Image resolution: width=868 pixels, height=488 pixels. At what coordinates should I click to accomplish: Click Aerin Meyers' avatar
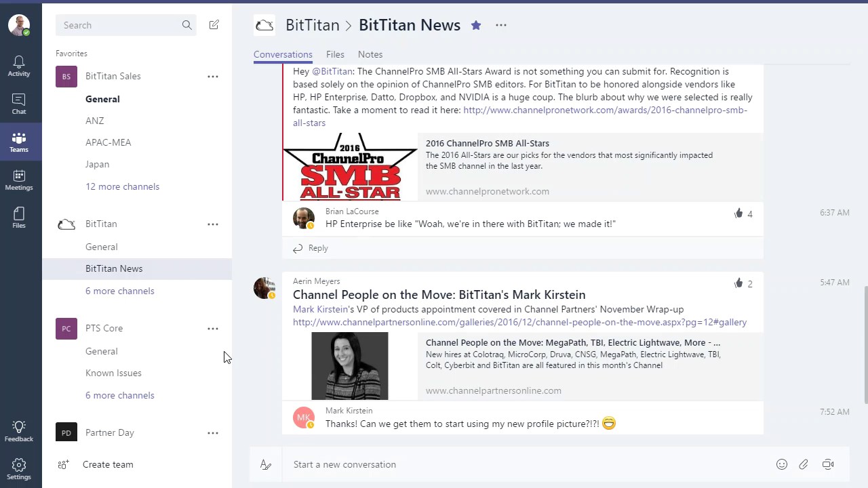264,288
